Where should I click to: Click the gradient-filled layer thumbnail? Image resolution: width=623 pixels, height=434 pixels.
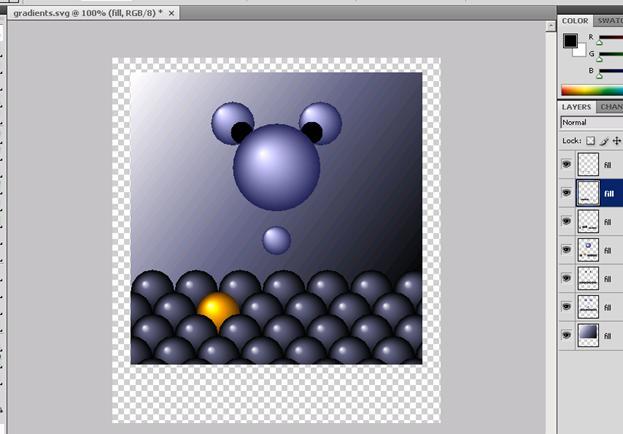588,335
